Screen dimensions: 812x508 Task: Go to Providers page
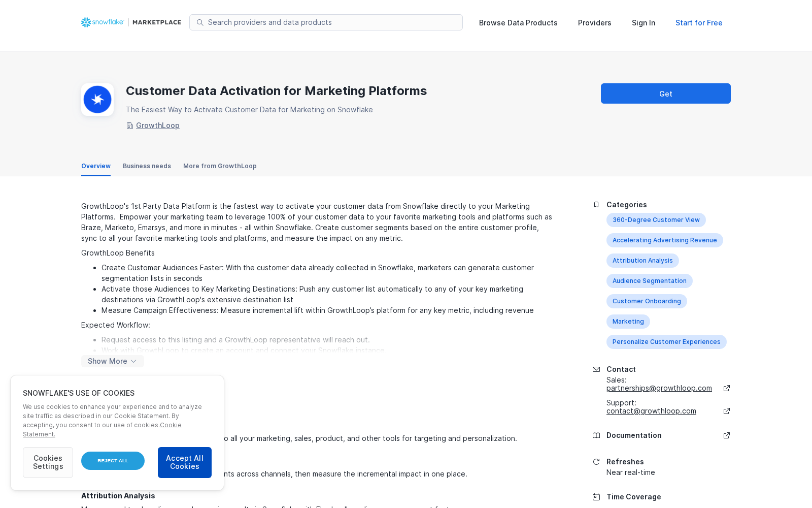click(x=595, y=23)
